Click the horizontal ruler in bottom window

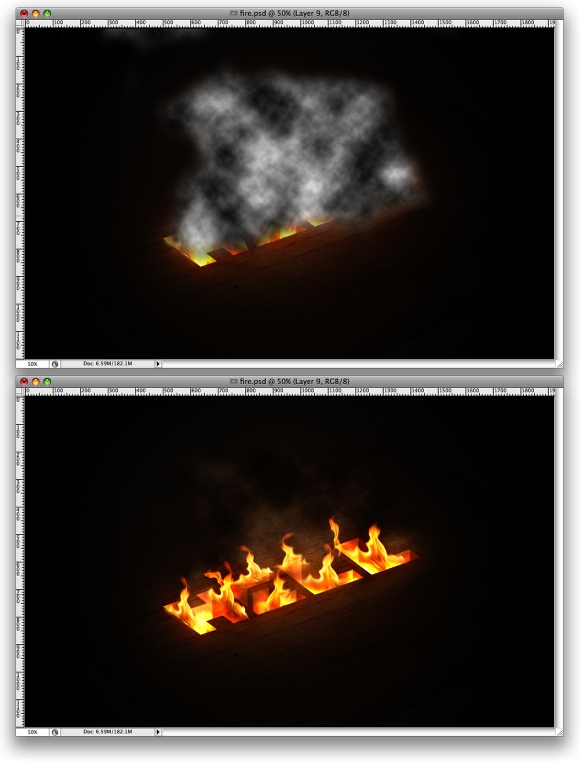(x=290, y=392)
